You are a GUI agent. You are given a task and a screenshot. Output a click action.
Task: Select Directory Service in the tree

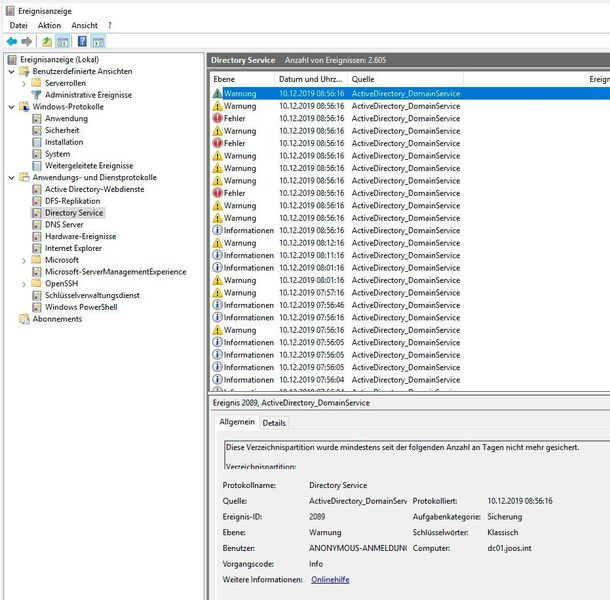coord(74,213)
